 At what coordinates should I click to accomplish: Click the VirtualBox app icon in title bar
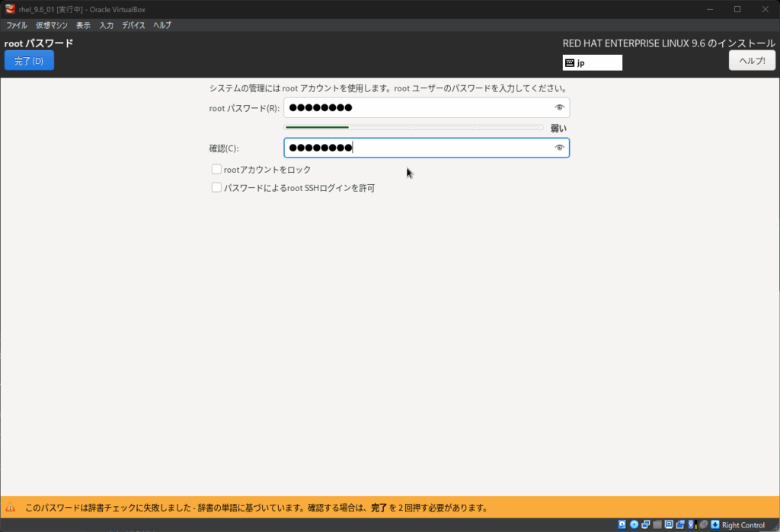click(10, 9)
